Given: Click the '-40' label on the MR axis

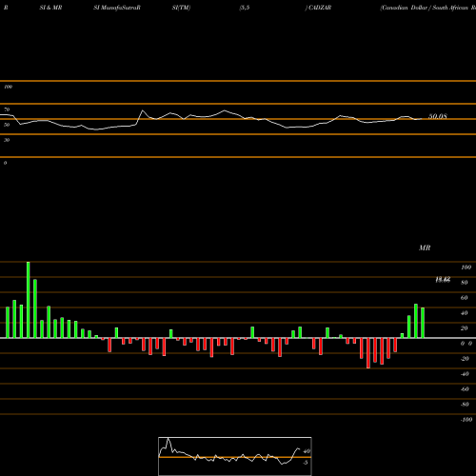Looking at the screenshot, I should pyautogui.click(x=465, y=374).
